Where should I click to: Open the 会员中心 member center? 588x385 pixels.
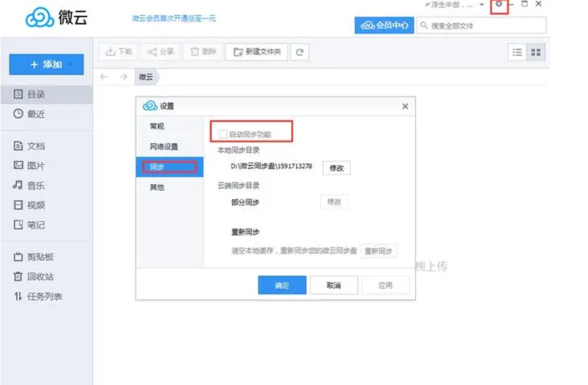click(384, 26)
